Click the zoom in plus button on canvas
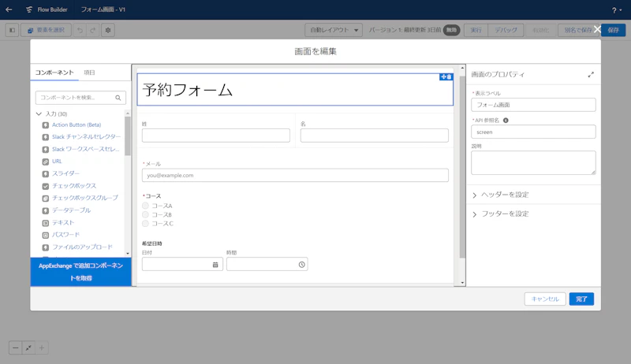The height and width of the screenshot is (364, 631). pyautogui.click(x=42, y=348)
